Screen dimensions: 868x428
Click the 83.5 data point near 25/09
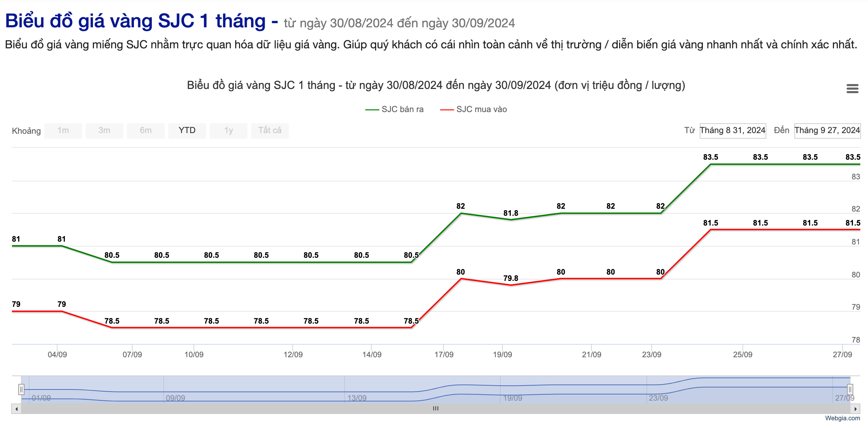760,164
